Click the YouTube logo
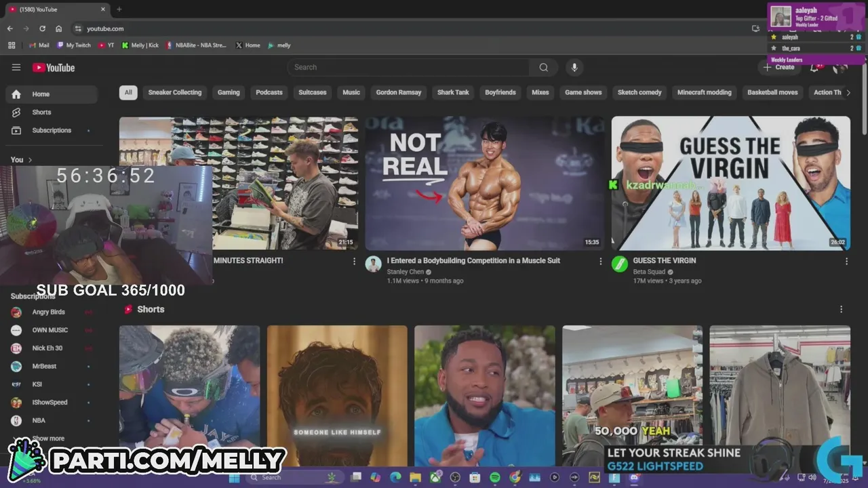 [x=54, y=68]
